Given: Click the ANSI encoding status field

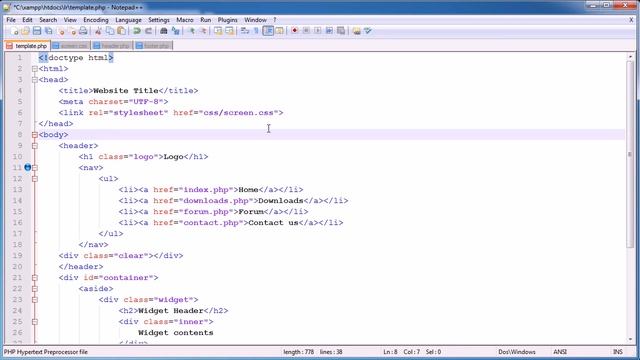Looking at the screenshot, I should click(560, 352).
